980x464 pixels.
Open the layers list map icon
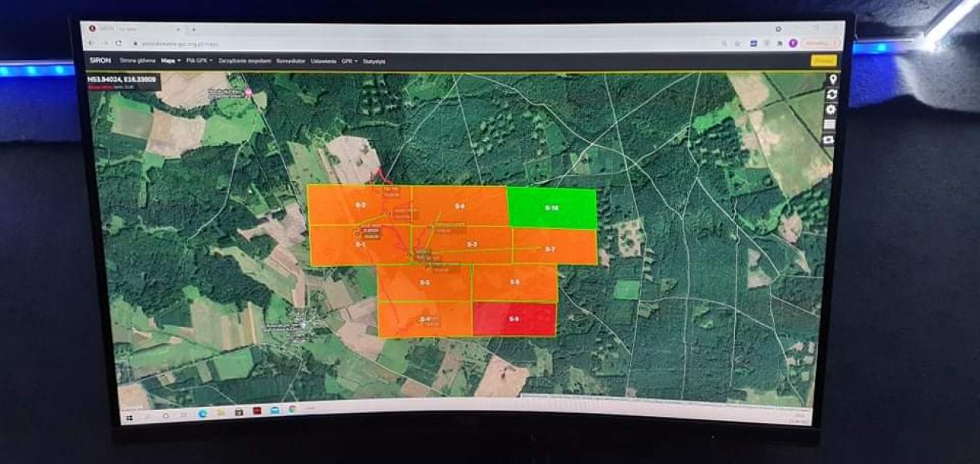pyautogui.click(x=830, y=125)
